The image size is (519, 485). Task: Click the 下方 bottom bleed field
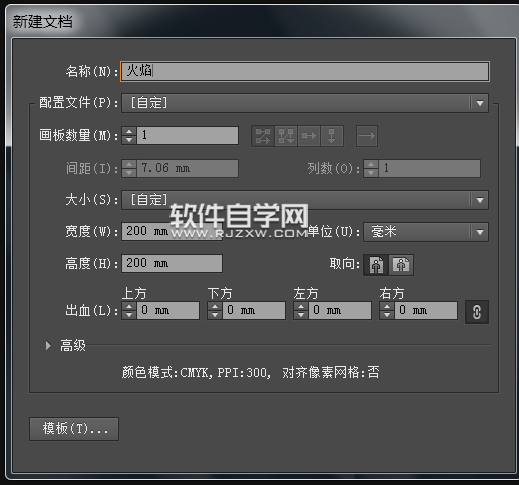tap(254, 310)
